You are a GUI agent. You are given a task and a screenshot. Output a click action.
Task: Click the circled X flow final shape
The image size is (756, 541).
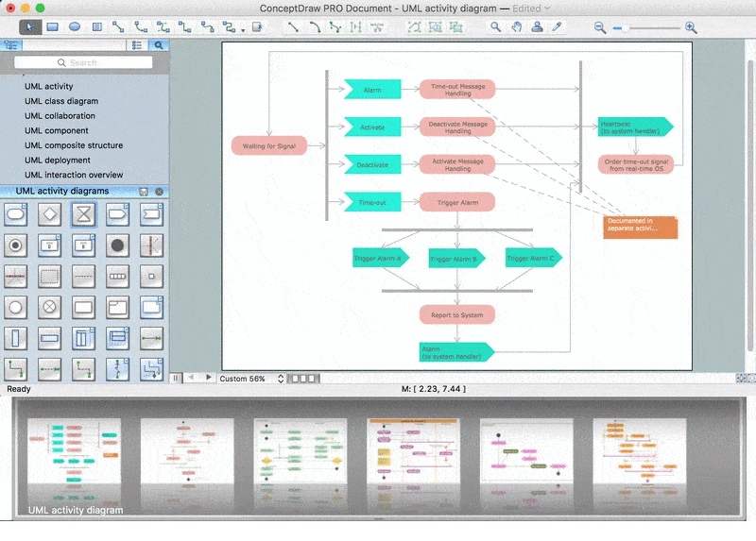click(49, 307)
